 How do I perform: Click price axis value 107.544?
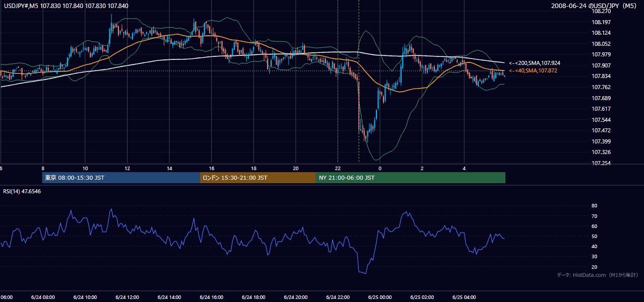(x=601, y=120)
